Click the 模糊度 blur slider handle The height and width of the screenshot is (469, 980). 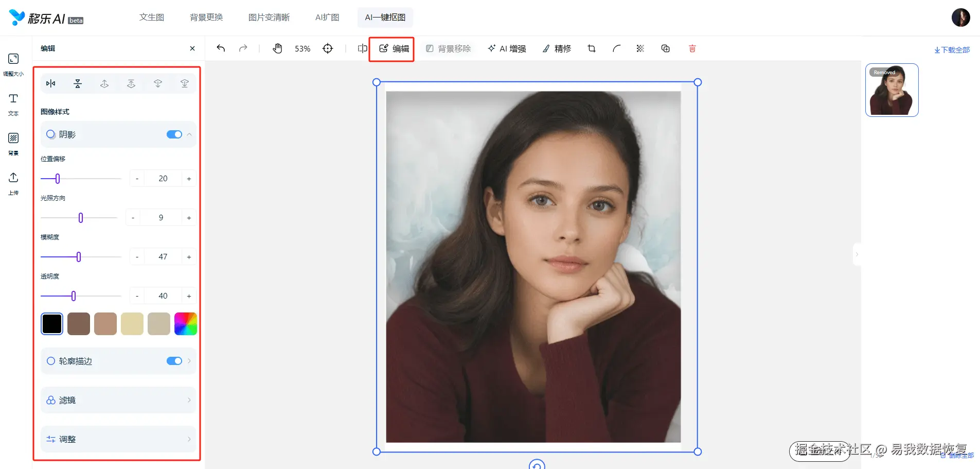79,257
